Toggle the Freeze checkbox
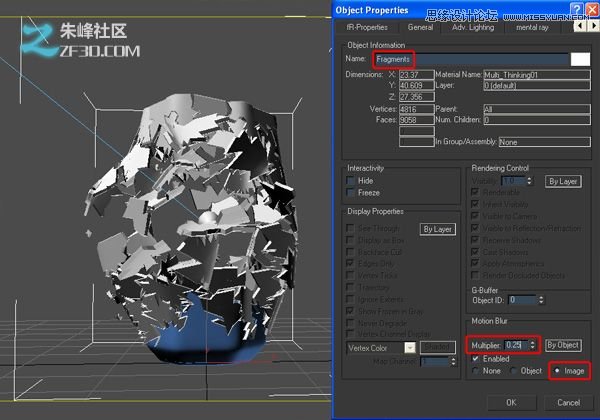This screenshot has width=600, height=420. pos(350,192)
